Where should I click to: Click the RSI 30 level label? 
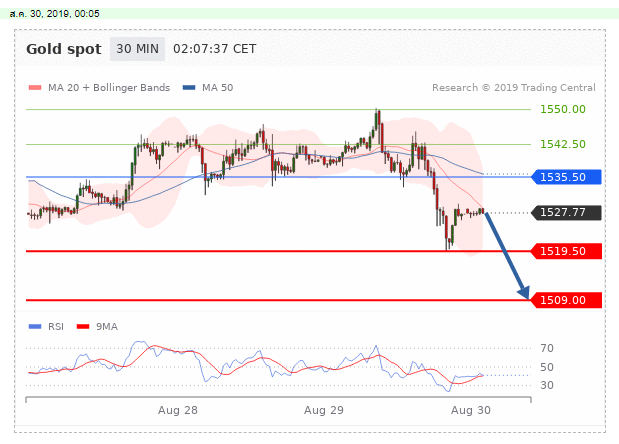click(547, 385)
